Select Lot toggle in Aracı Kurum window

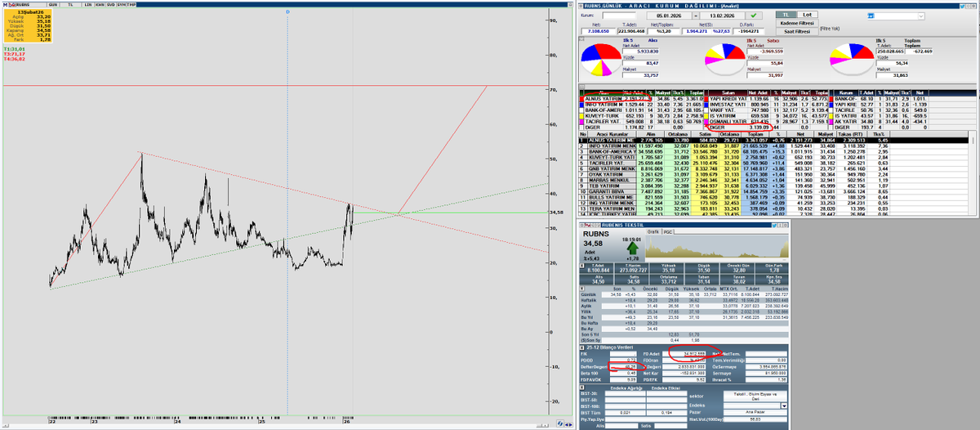807,15
